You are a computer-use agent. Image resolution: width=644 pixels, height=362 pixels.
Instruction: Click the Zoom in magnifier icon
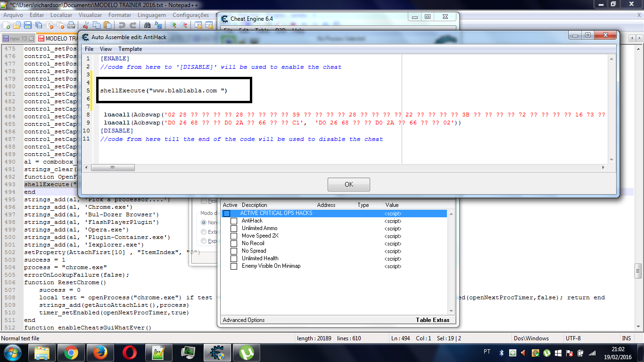click(x=173, y=25)
